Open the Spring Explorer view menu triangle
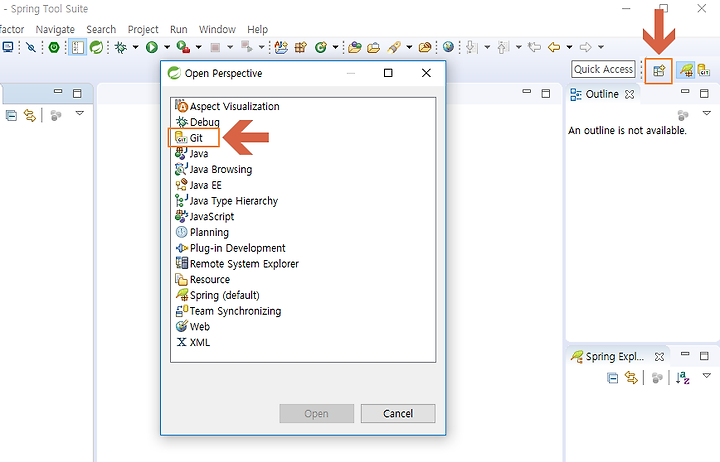 pos(707,376)
